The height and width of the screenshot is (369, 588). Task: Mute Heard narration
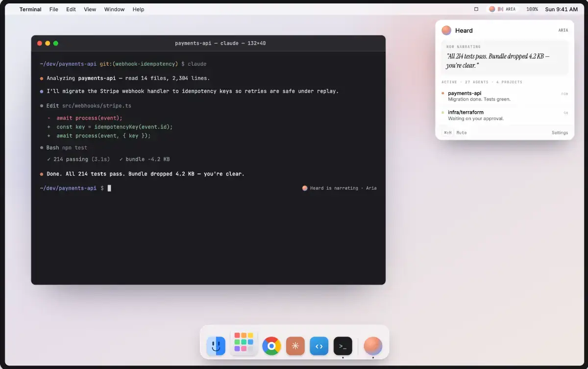[x=462, y=133]
